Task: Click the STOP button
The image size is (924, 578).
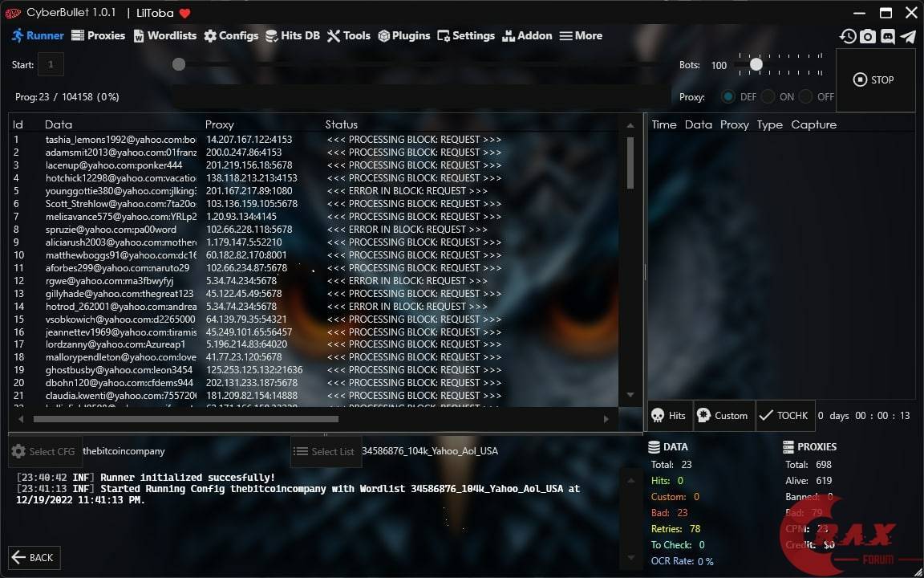Action: point(875,80)
